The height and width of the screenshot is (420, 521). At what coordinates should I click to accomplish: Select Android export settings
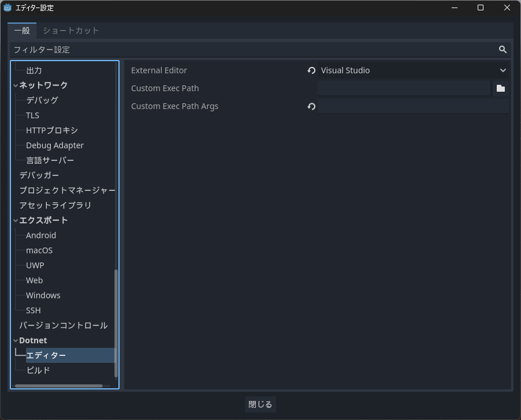[41, 235]
